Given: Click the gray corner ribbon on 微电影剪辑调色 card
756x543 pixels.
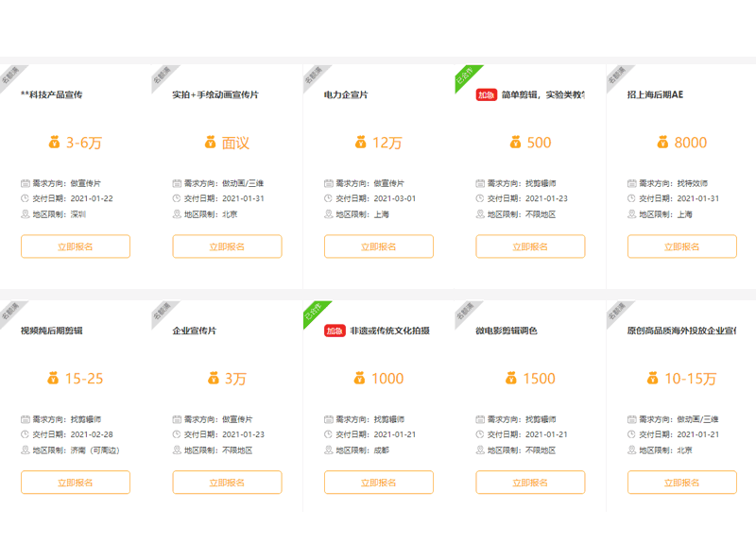Looking at the screenshot, I should pyautogui.click(x=467, y=313).
